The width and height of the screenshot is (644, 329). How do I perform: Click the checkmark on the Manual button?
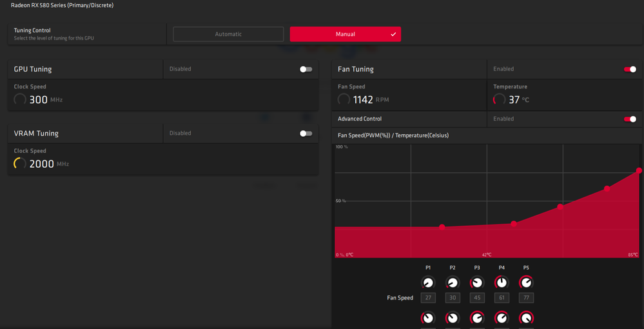click(x=393, y=35)
